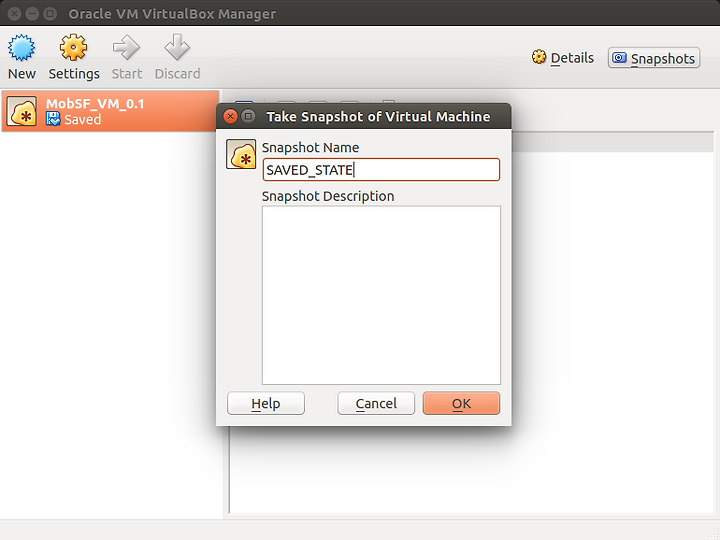Switch to the Snapshots view
Screen dimensions: 720x540
click(654, 58)
